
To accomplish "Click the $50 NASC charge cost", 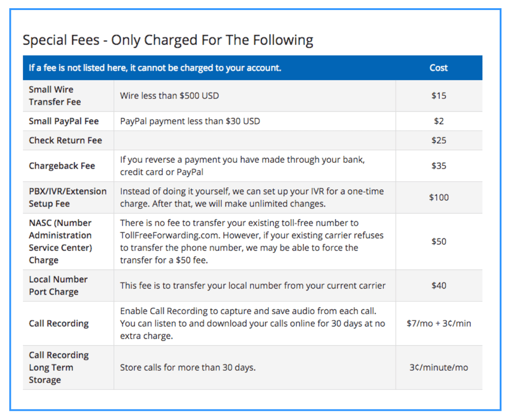I will (439, 242).
